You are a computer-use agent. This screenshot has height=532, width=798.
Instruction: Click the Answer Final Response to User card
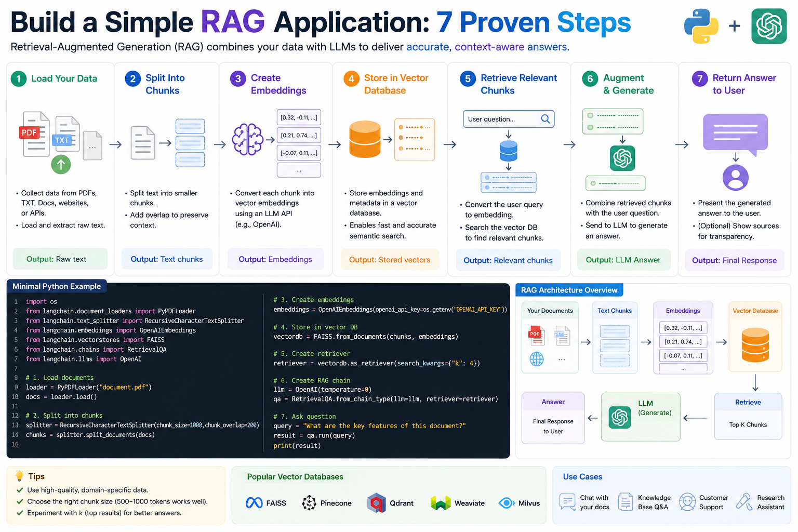click(553, 418)
